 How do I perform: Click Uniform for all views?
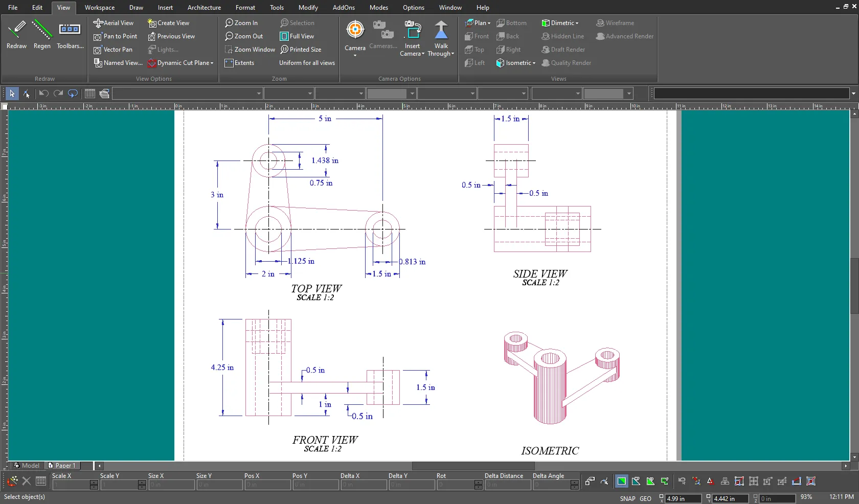(307, 63)
